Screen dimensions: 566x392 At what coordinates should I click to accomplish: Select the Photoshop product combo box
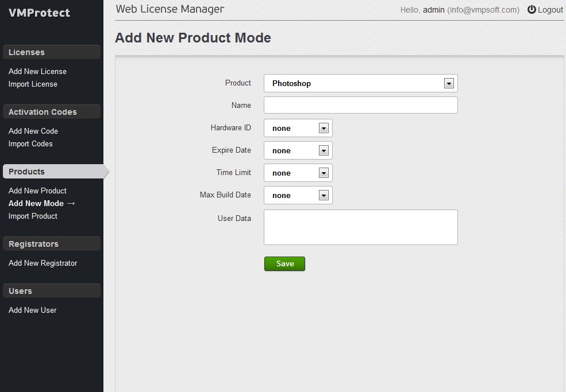pyautogui.click(x=361, y=83)
